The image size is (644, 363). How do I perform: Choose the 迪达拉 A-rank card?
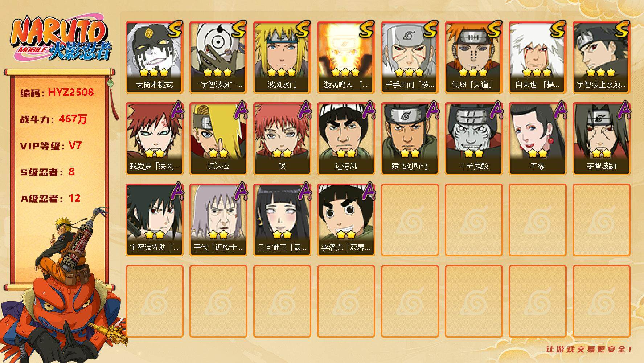218,139
